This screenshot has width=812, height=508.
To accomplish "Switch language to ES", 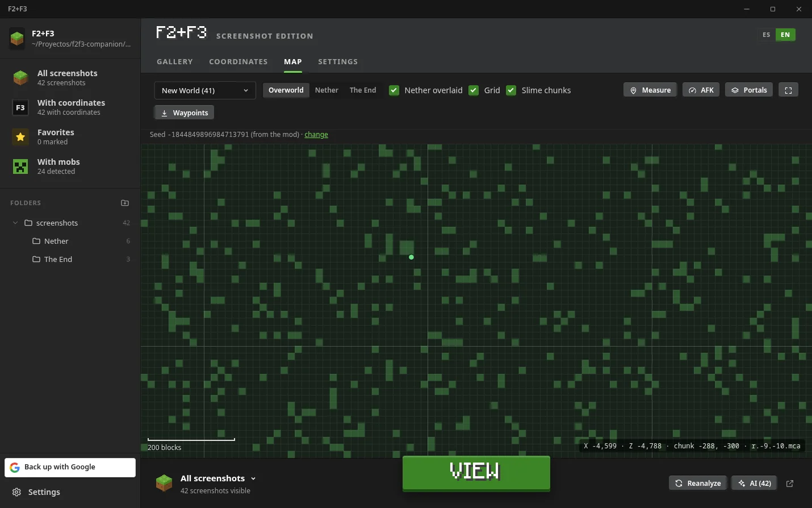I will pos(766,35).
